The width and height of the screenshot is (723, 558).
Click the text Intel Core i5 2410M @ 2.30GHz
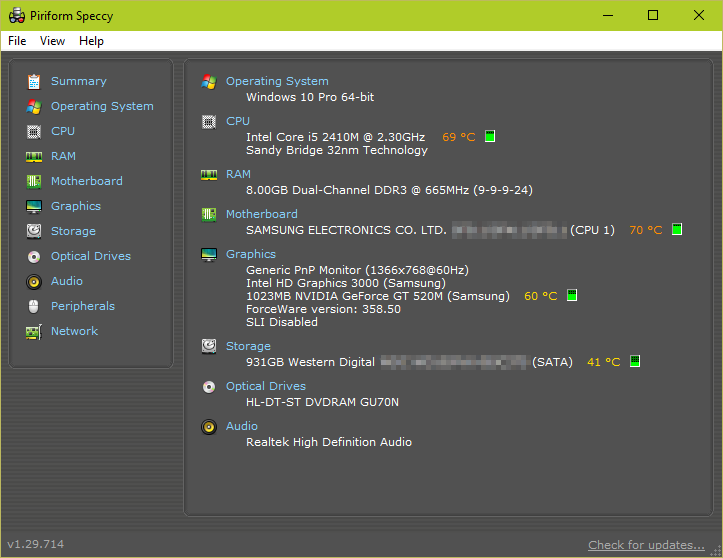[x=336, y=137]
